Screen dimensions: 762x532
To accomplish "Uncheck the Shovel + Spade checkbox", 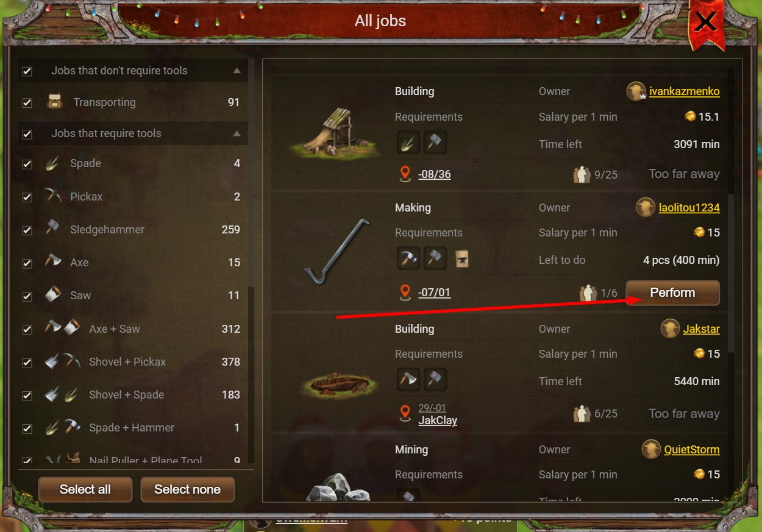I will 27,395.
